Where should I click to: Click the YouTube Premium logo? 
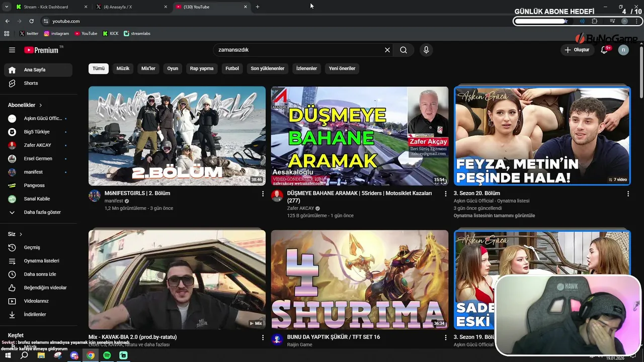pyautogui.click(x=42, y=50)
